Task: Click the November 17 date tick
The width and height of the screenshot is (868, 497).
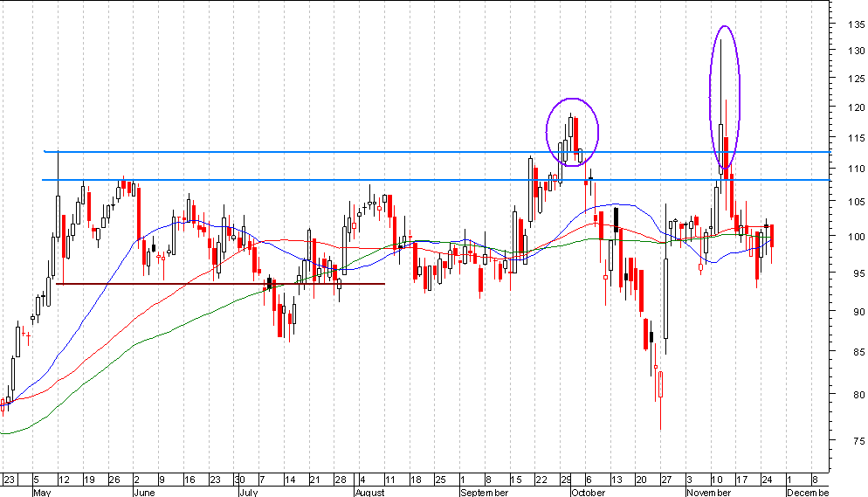Action: click(741, 480)
